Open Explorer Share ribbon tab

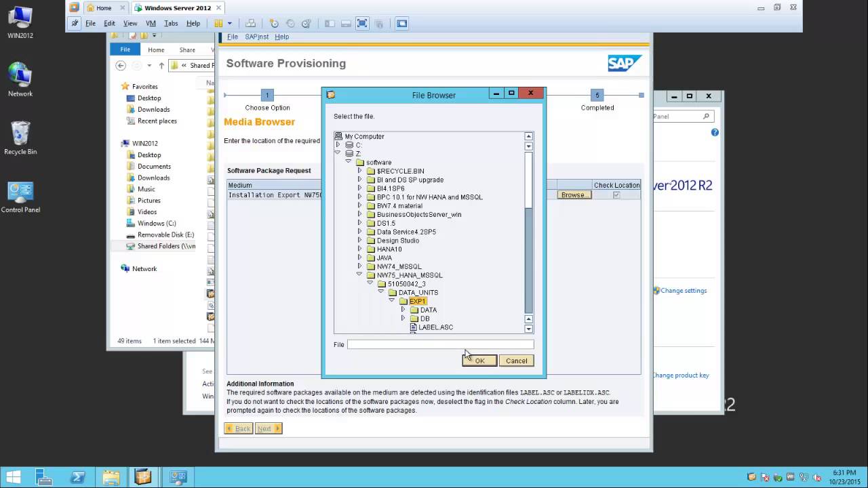click(187, 49)
